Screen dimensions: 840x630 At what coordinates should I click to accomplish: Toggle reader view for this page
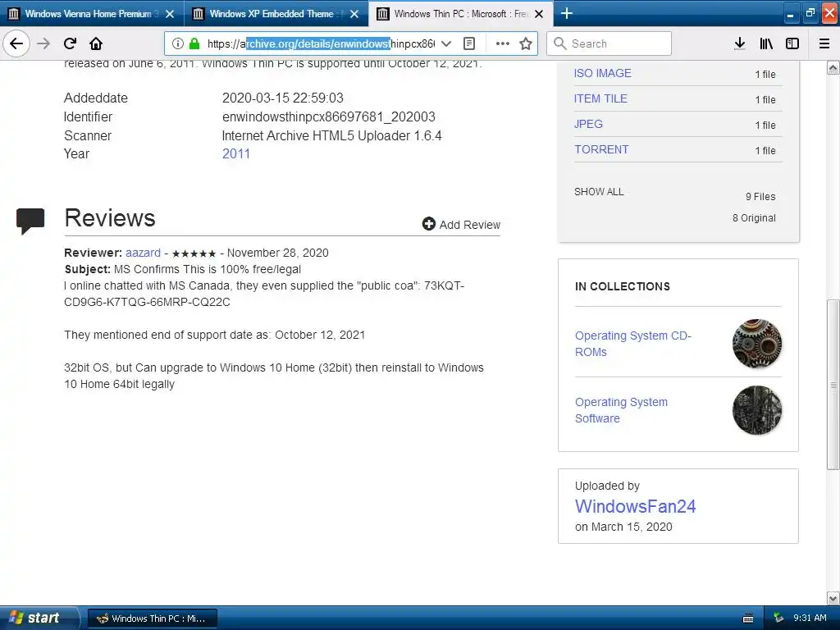(468, 43)
